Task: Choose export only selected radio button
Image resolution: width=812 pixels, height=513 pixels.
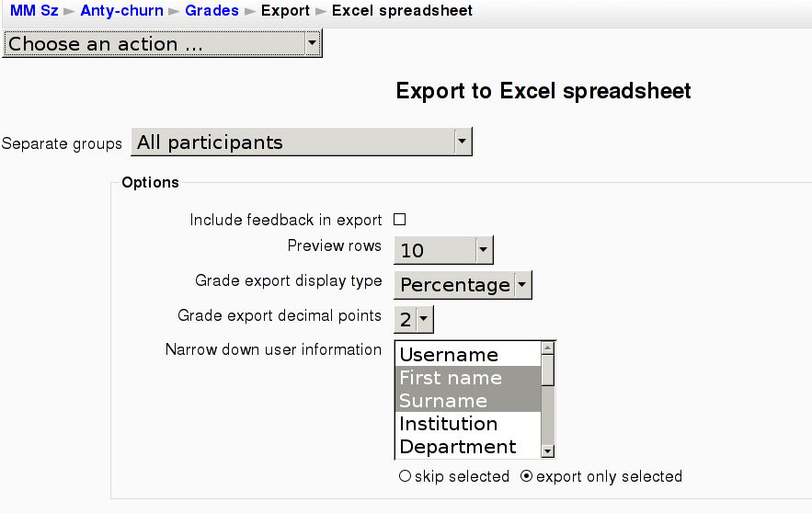Action: tap(526, 475)
